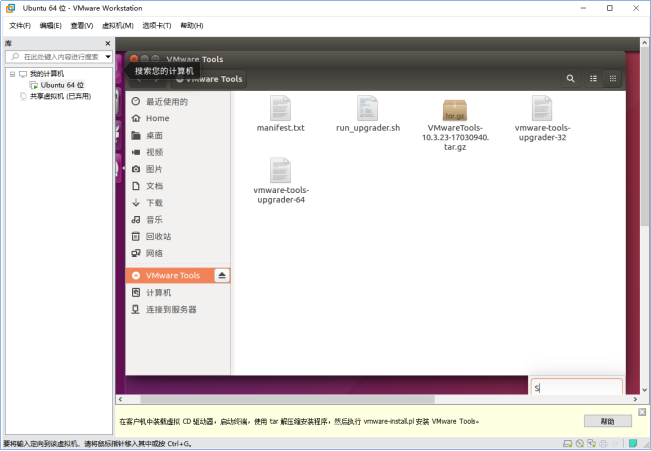Open 文档 folder in sidebar
Screen dimensions: 651x451
tap(178, 186)
